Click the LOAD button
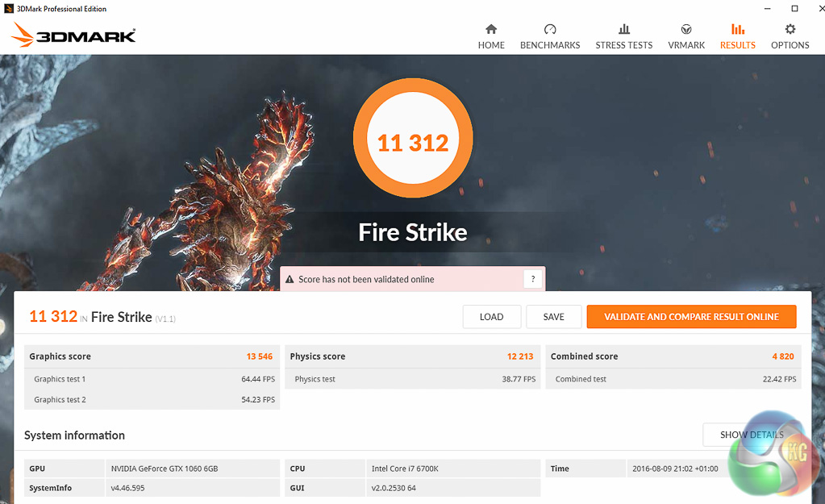The height and width of the screenshot is (504, 825). tap(491, 317)
